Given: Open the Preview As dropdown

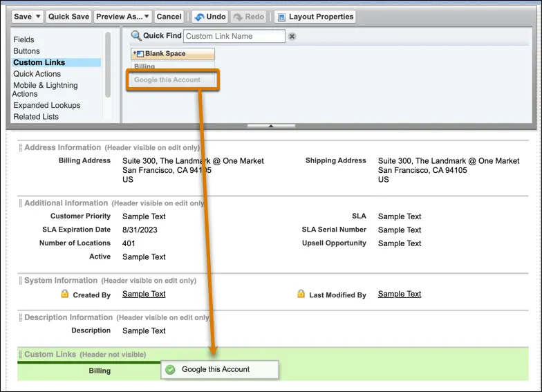Looking at the screenshot, I should (x=122, y=17).
